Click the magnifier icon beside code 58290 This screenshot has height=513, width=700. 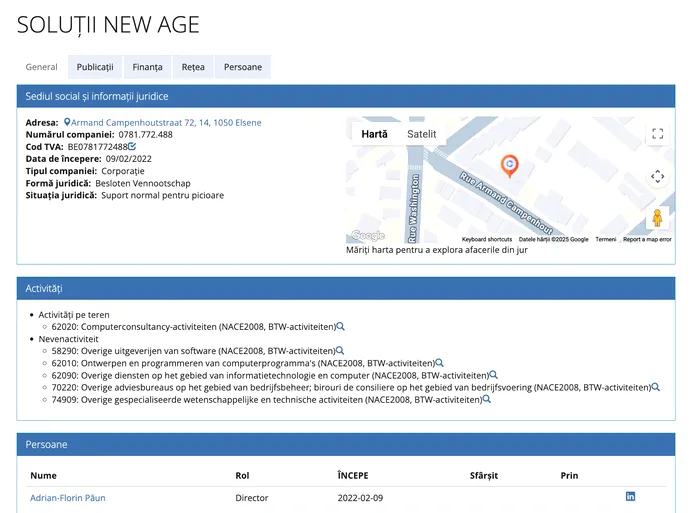tap(340, 351)
